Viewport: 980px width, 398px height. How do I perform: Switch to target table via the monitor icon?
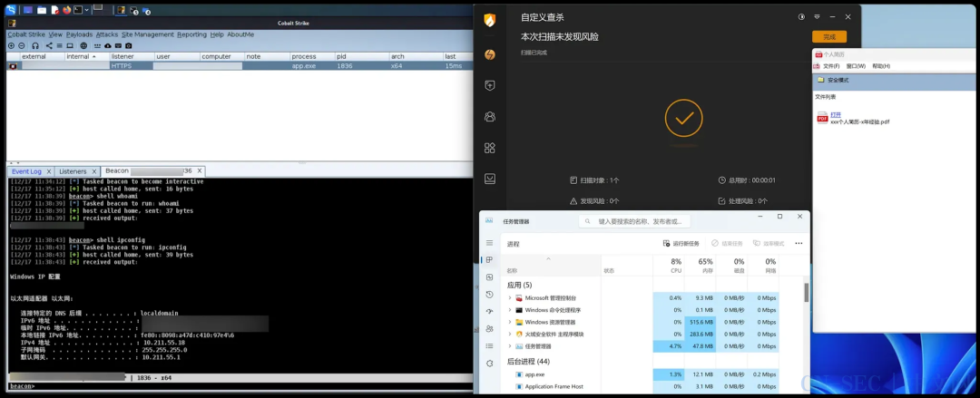(x=70, y=45)
